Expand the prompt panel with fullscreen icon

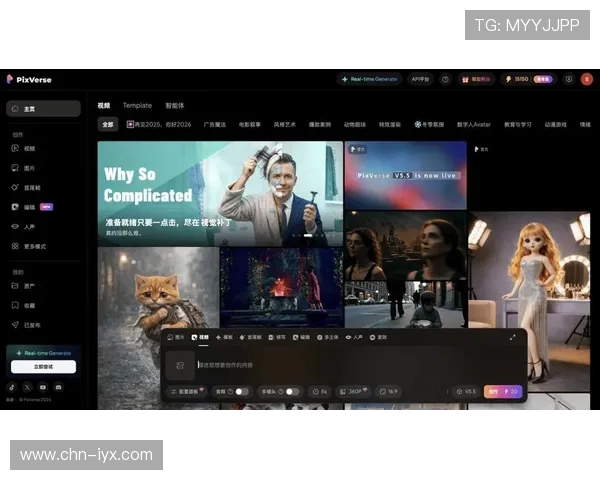pyautogui.click(x=513, y=338)
